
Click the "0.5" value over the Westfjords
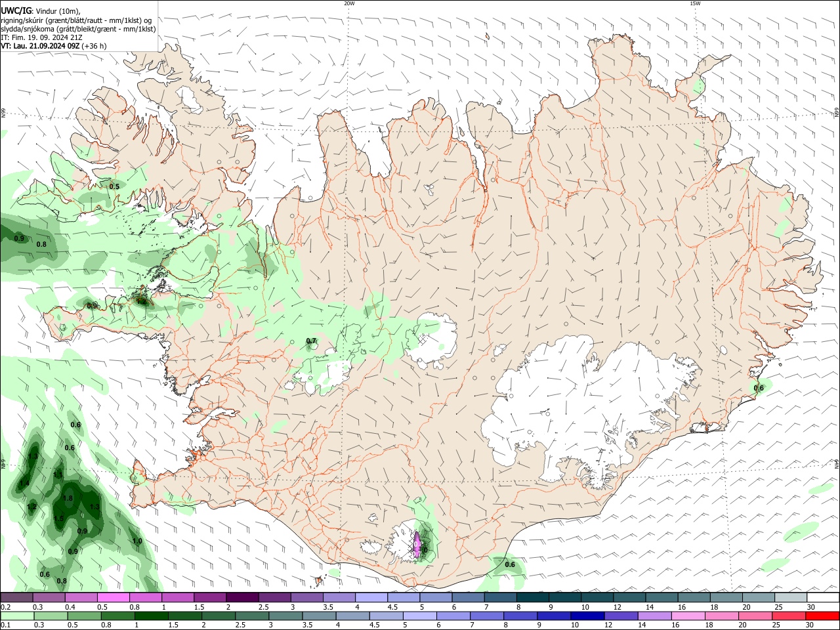tap(114, 186)
